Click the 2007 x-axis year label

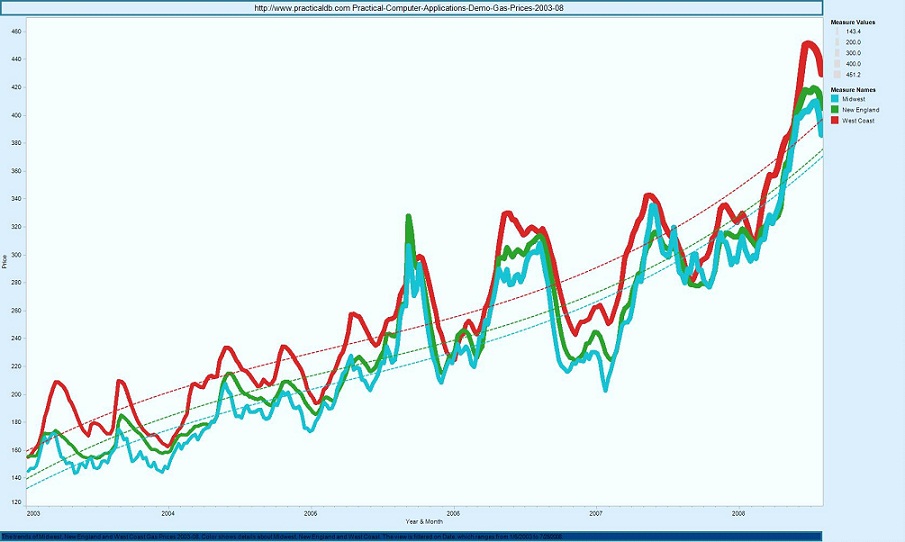pos(596,513)
